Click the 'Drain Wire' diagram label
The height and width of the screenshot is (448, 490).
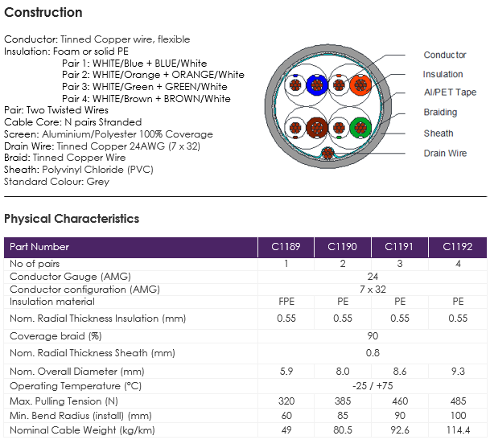click(445, 154)
